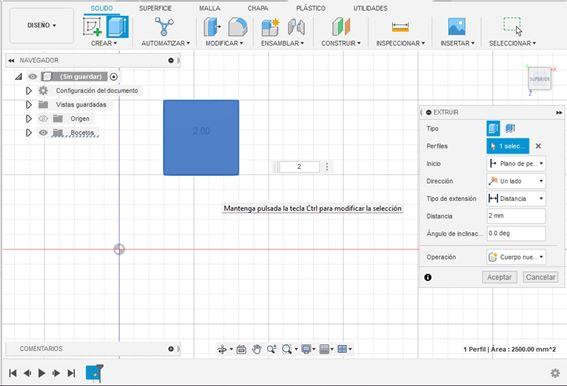Open the Crear dropdown menu

click(104, 43)
